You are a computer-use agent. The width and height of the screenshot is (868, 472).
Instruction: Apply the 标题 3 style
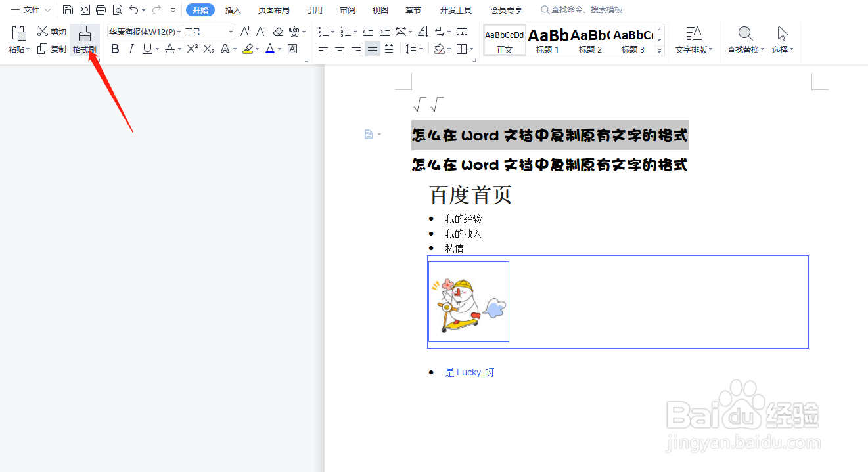coord(633,40)
